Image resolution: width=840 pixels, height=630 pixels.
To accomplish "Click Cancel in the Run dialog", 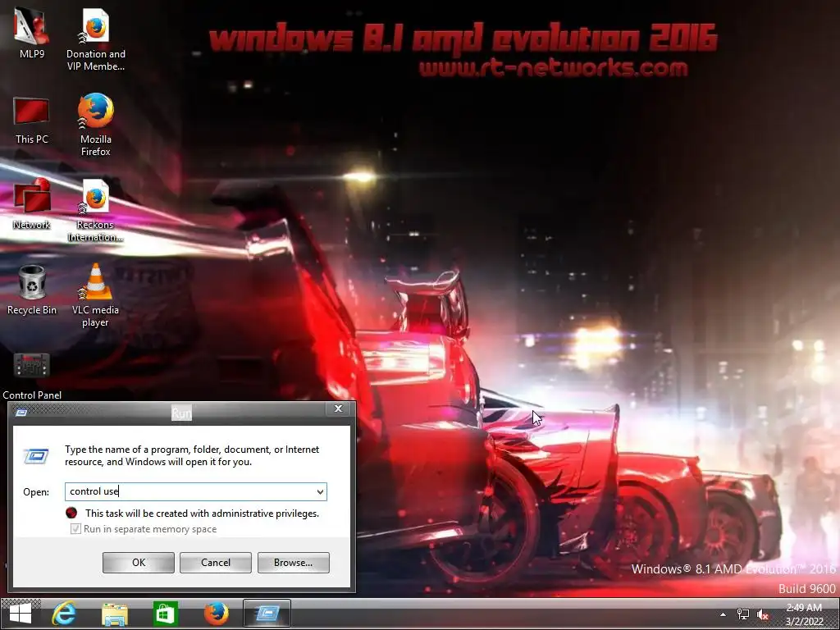I will [x=216, y=563].
